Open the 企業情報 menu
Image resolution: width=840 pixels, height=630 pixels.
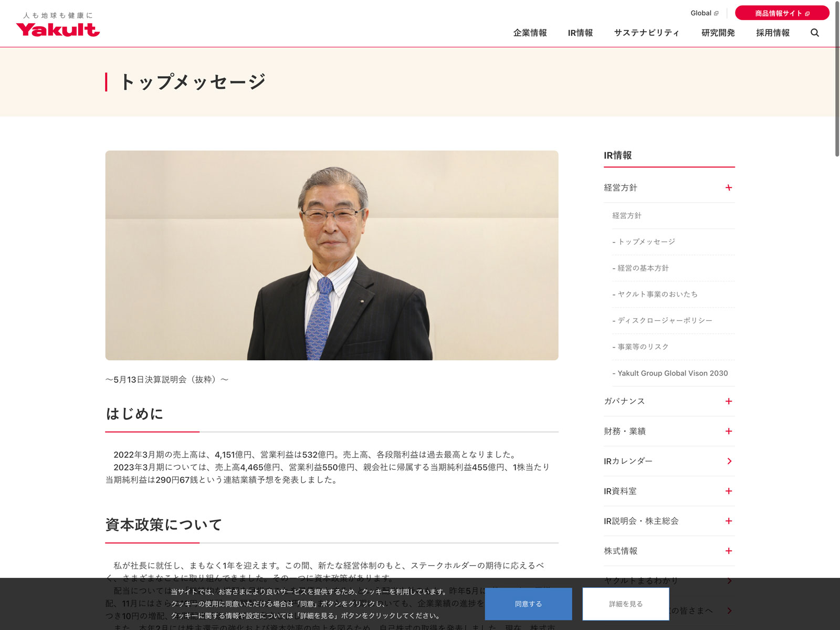pyautogui.click(x=530, y=33)
